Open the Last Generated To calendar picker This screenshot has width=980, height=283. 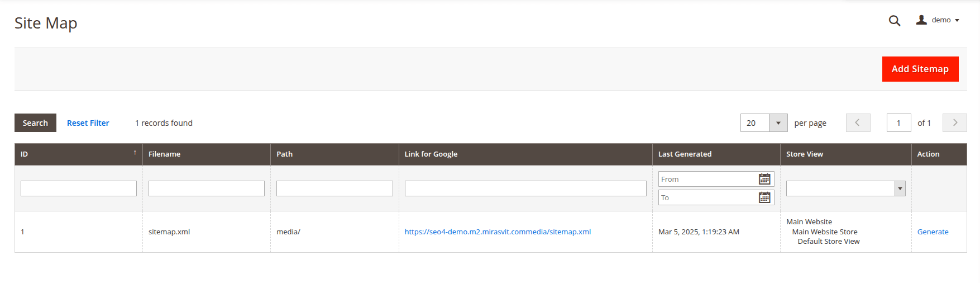click(764, 197)
